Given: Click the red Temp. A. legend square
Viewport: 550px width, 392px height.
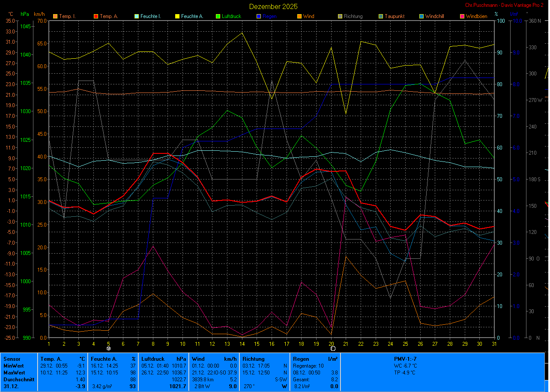Looking at the screenshot, I should click(96, 17).
